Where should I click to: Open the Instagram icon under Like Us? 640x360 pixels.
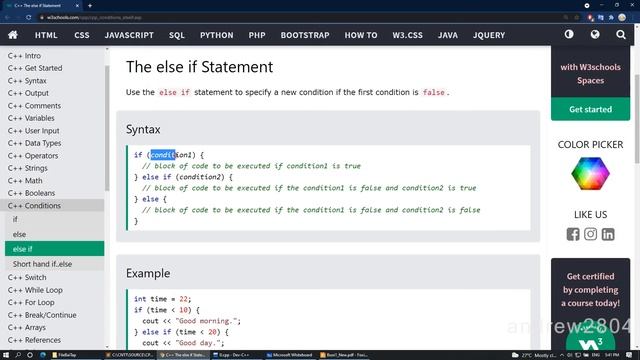pos(590,234)
